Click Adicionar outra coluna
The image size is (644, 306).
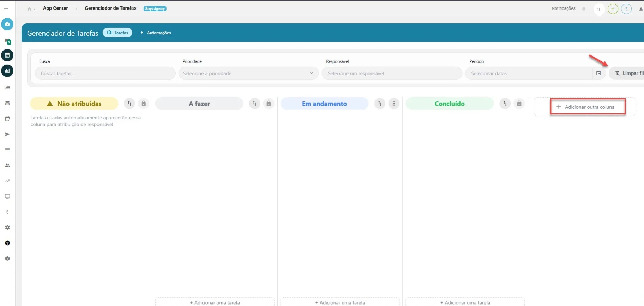pyautogui.click(x=585, y=107)
